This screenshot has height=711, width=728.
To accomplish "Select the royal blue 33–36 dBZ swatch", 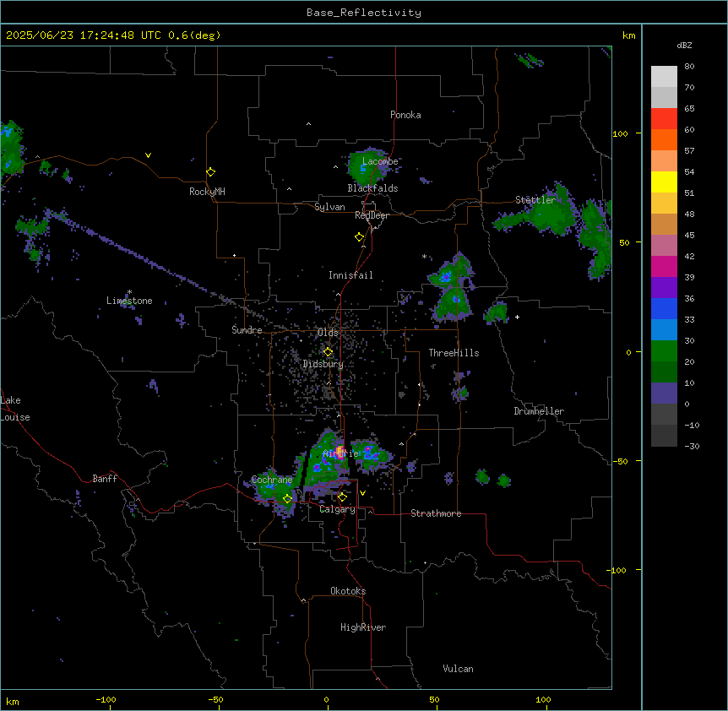I will [x=664, y=308].
